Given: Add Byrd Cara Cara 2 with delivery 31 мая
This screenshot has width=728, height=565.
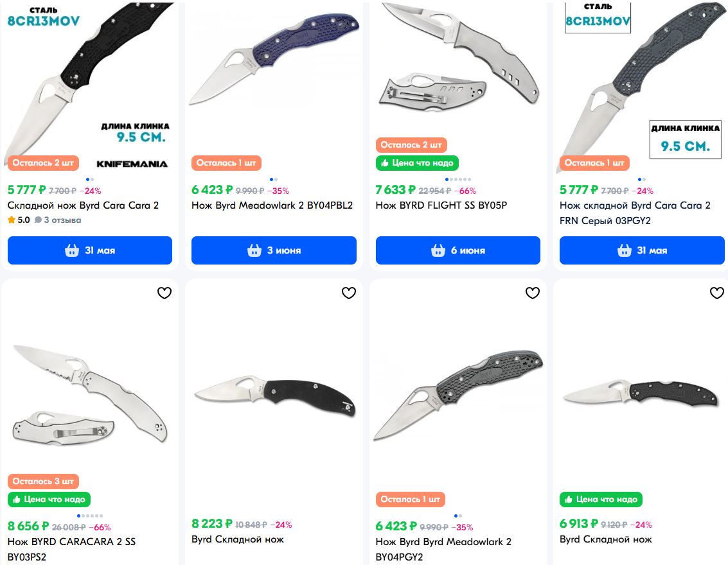Looking at the screenshot, I should [89, 250].
